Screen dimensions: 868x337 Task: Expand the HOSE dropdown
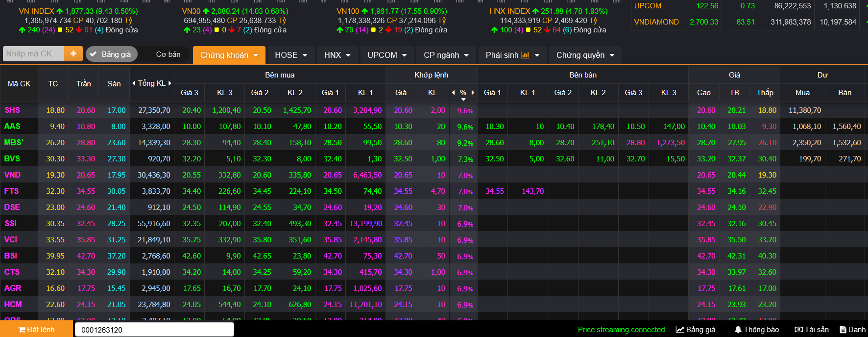point(291,55)
